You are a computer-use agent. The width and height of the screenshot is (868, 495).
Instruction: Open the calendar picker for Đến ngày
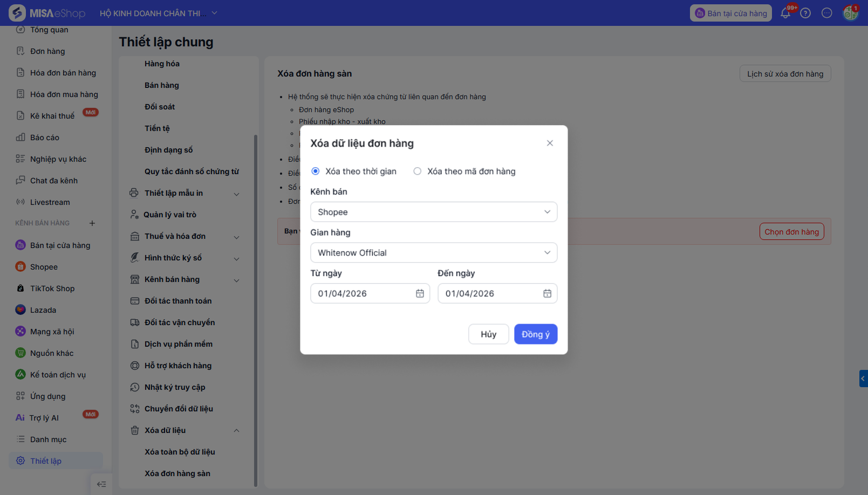(547, 293)
